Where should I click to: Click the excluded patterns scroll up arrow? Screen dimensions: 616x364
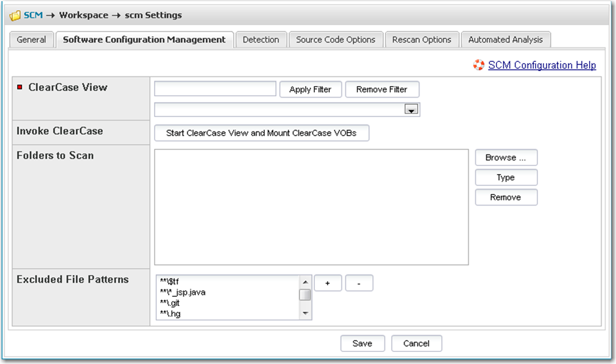[x=305, y=282]
